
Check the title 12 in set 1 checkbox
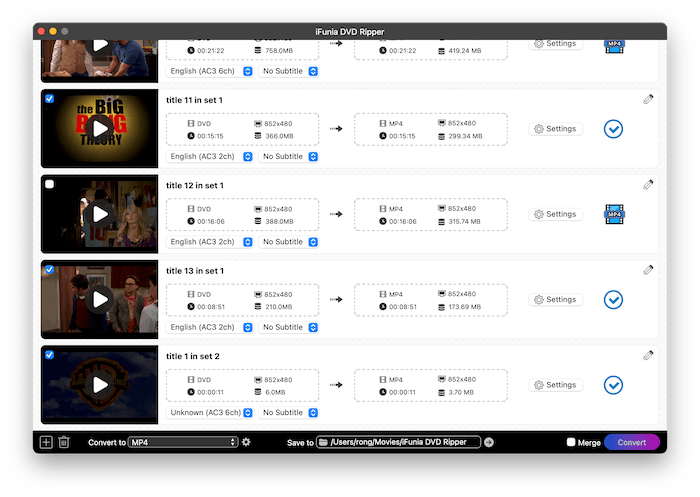tap(50, 184)
